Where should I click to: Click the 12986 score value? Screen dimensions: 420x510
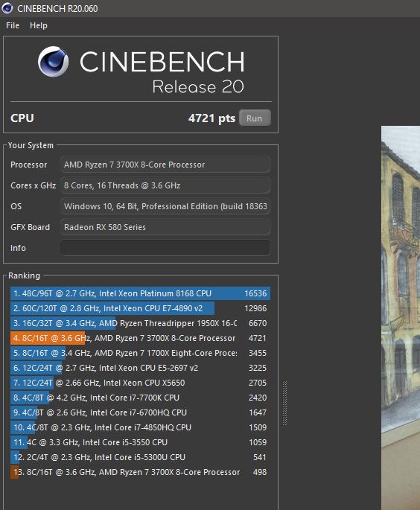coord(255,308)
